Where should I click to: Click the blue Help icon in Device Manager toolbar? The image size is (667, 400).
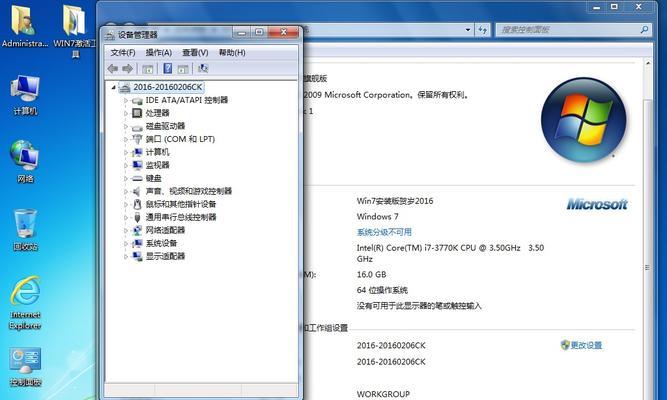(168, 69)
